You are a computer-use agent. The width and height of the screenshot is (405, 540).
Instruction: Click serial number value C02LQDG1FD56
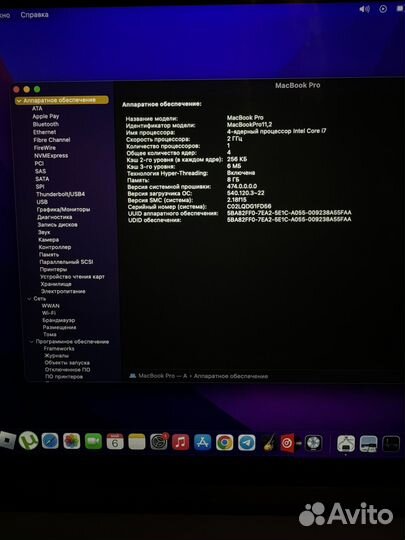(x=249, y=207)
